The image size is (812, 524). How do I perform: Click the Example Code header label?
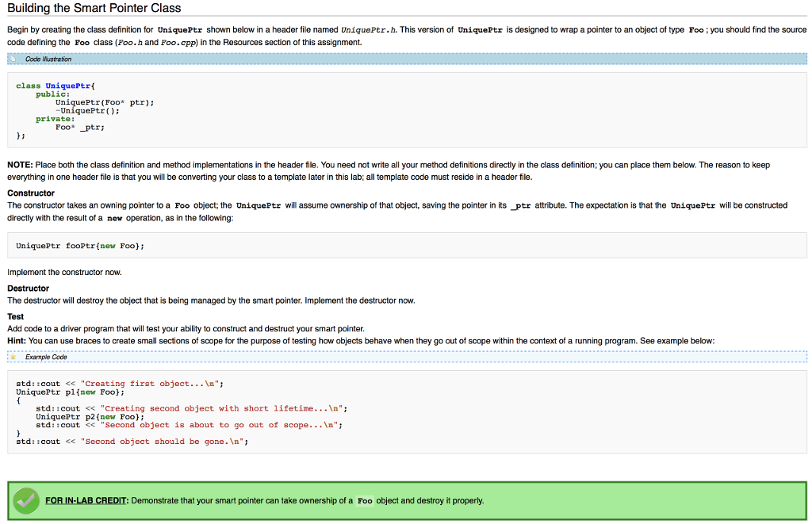tap(46, 357)
